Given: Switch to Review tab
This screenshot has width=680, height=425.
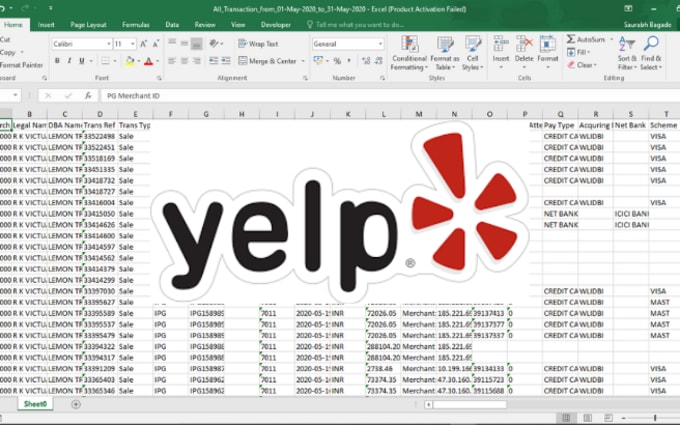Looking at the screenshot, I should 205,25.
